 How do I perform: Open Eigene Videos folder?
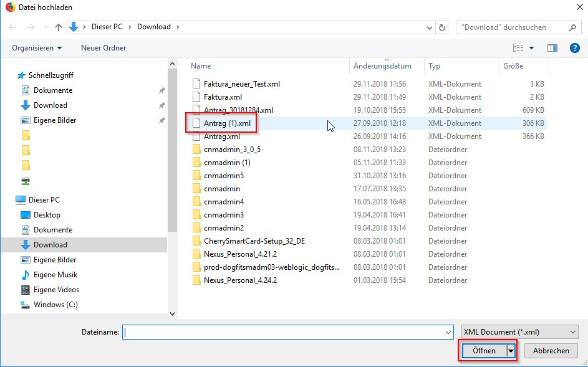coord(56,290)
